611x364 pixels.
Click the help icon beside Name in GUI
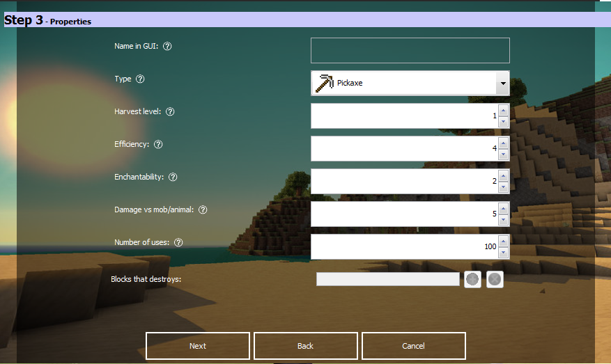tap(167, 47)
